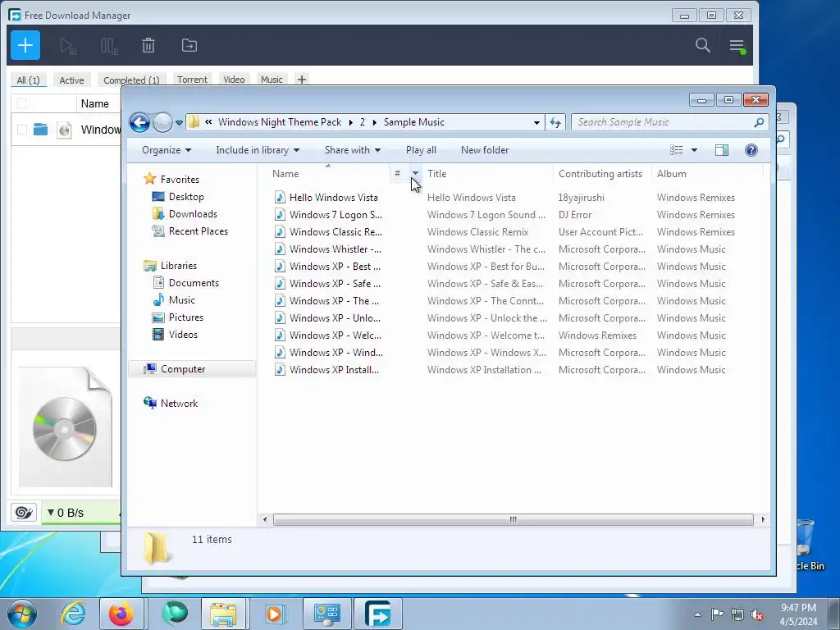Click Action Center flag tray icon
The image size is (840, 630).
(717, 614)
